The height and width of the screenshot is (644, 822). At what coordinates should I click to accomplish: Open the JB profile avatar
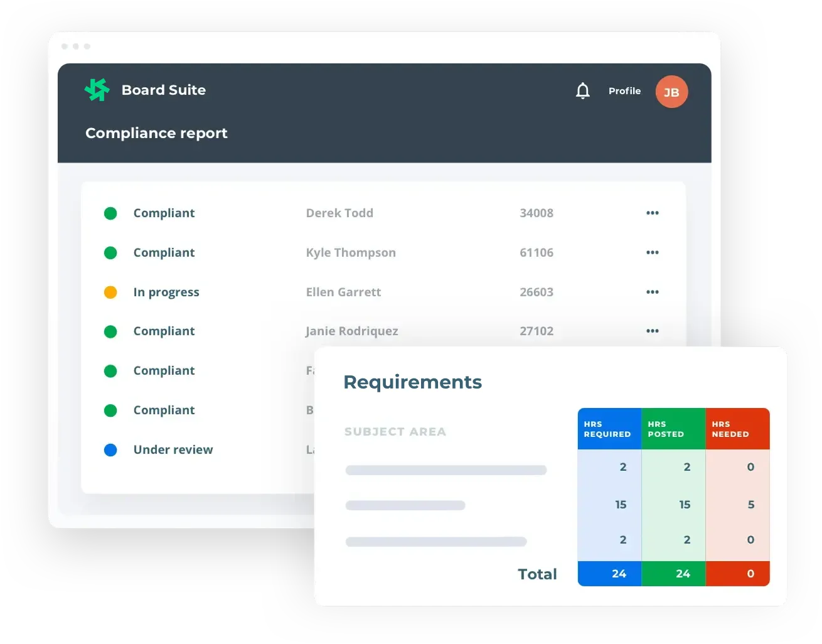(671, 92)
